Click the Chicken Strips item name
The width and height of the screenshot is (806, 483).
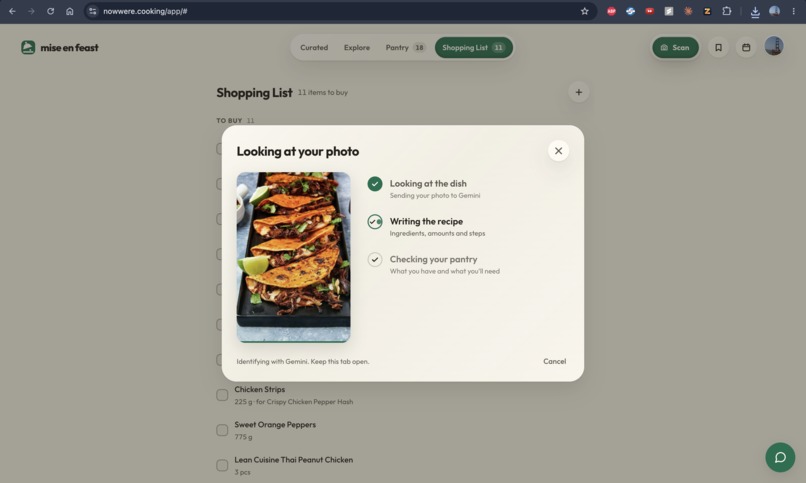coord(260,389)
